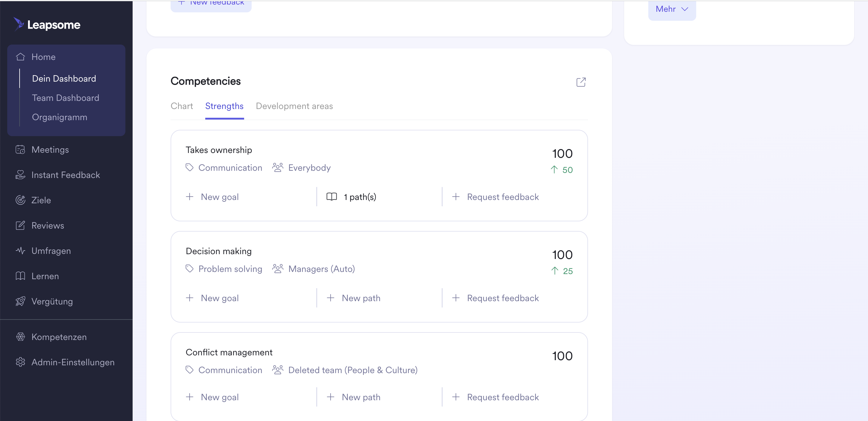This screenshot has height=421, width=868.
Task: Click plus icon for New path in Decision making
Action: [x=331, y=298]
